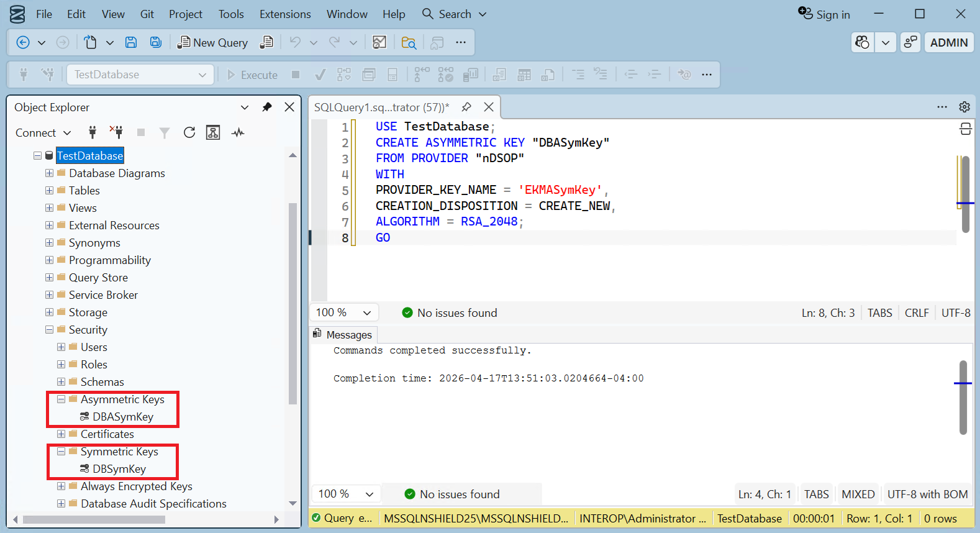
Task: Close the SQLQuery1 tab
Action: tap(489, 107)
